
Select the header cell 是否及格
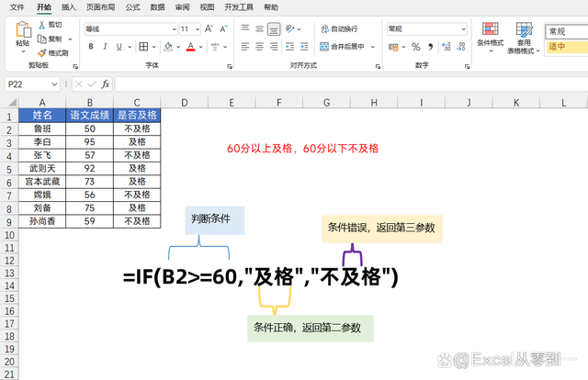coord(137,115)
